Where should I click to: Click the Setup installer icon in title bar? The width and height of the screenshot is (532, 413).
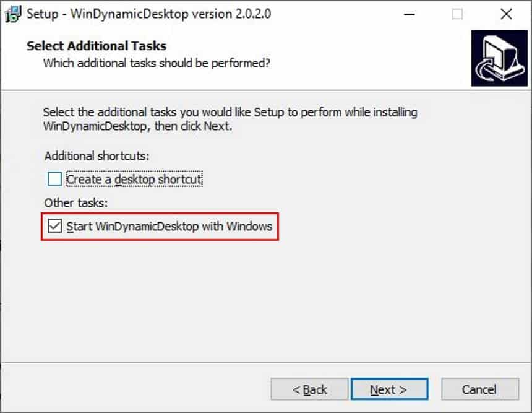coord(13,14)
